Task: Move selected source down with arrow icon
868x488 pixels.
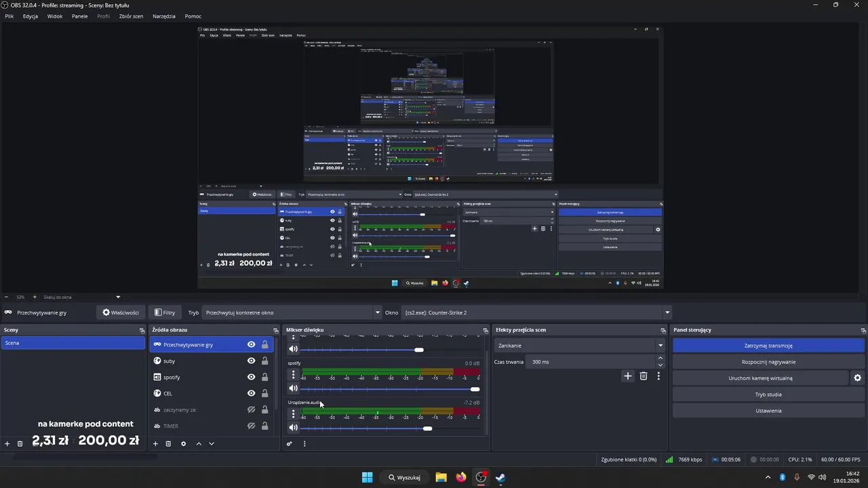Action: point(212,444)
